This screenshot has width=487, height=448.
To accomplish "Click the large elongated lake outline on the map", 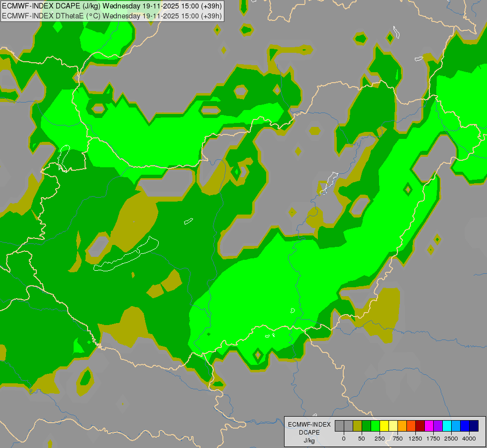I will point(126,254).
